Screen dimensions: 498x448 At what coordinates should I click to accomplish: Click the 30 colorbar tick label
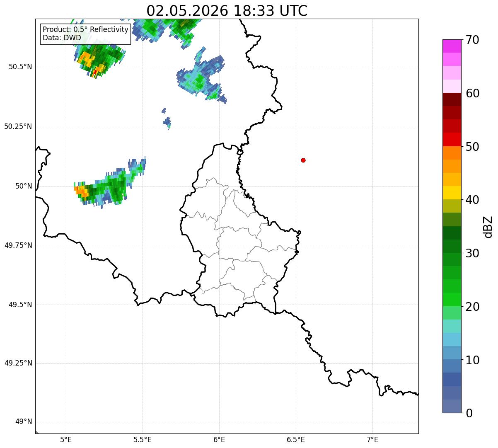(472, 253)
